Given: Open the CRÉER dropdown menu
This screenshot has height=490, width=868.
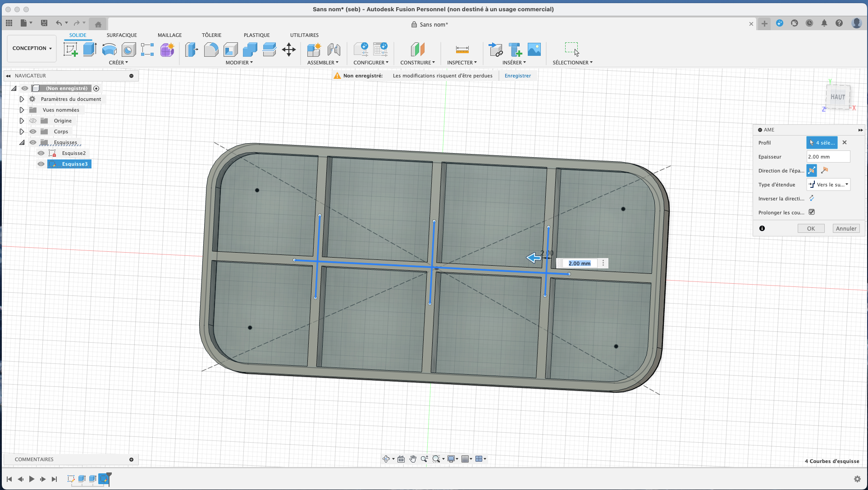Looking at the screenshot, I should [x=119, y=63].
